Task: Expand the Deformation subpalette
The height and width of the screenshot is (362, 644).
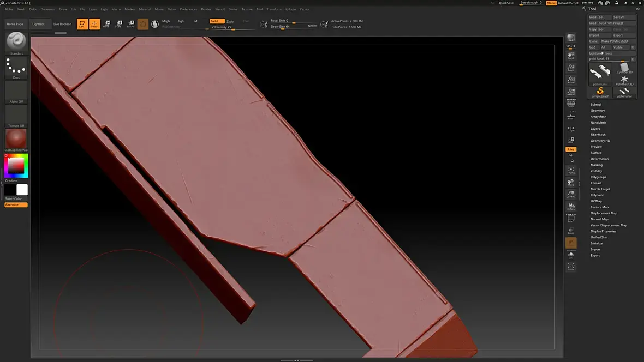Action: click(599, 159)
